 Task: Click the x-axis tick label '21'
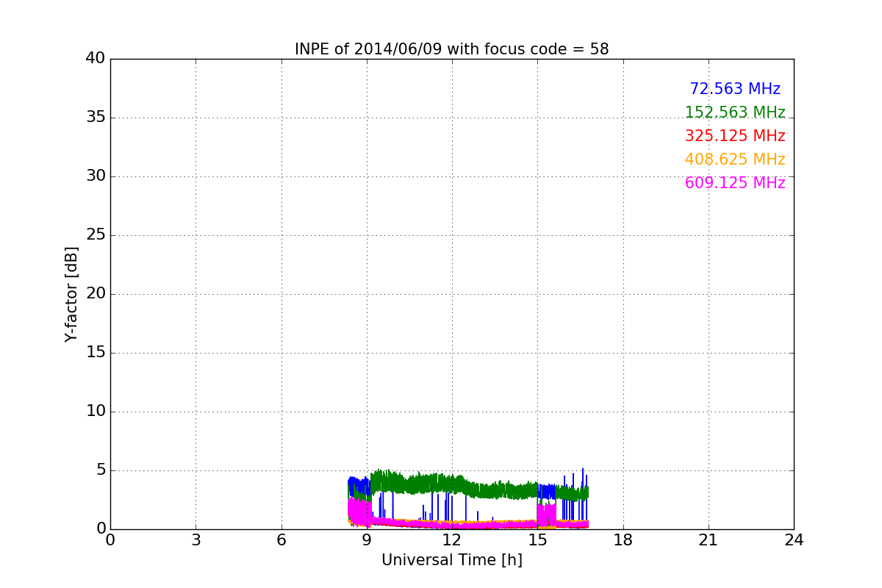tap(709, 540)
